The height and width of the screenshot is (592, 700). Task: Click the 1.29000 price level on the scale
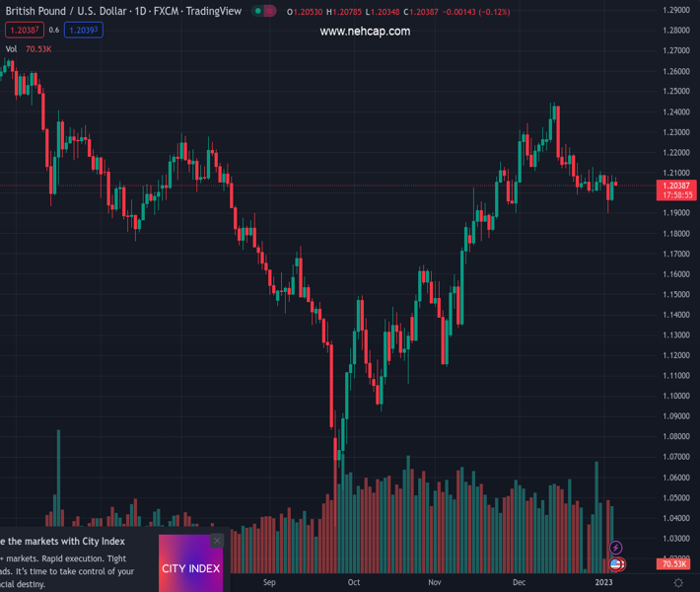pyautogui.click(x=676, y=10)
